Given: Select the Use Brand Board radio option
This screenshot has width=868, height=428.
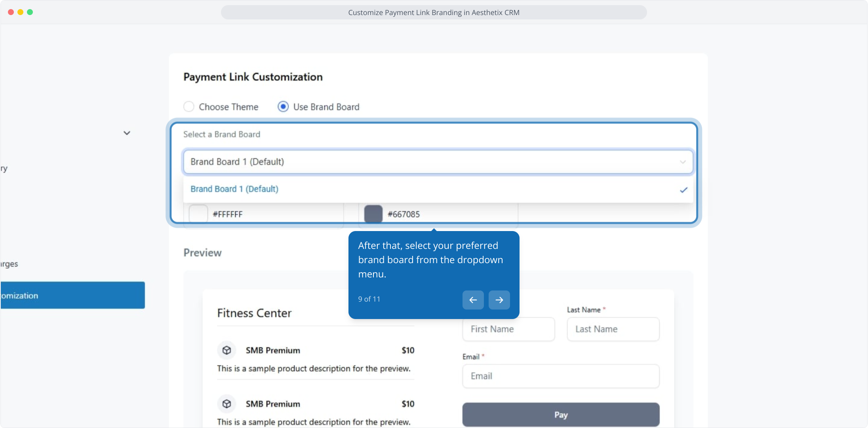Looking at the screenshot, I should 283,107.
